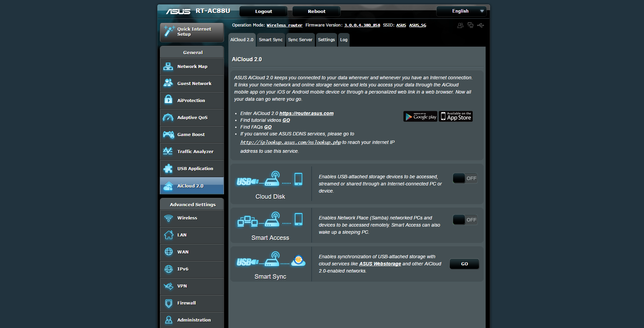Open the iplookup.asus.com nslookup link
This screenshot has width=644, height=328.
[291, 142]
